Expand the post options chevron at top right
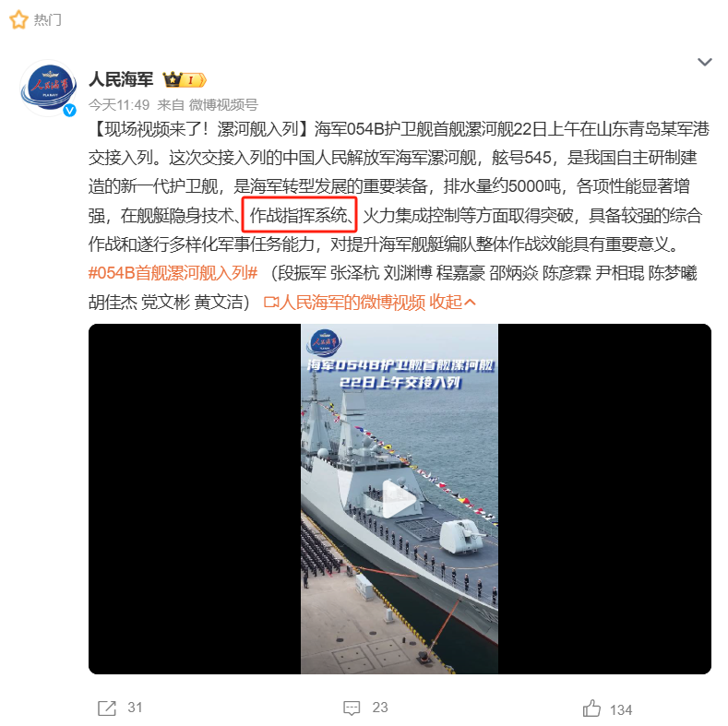Image resolution: width=728 pixels, height=726 pixels. (x=705, y=62)
